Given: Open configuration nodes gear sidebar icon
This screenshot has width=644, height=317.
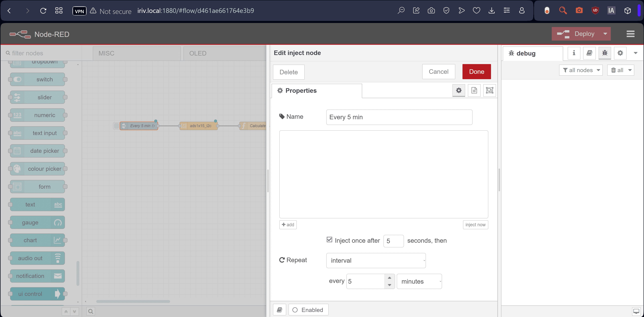Looking at the screenshot, I should [x=620, y=53].
